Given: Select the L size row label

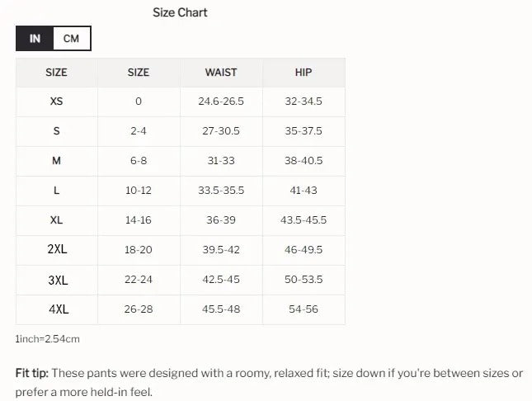Looking at the screenshot, I should [56, 191].
